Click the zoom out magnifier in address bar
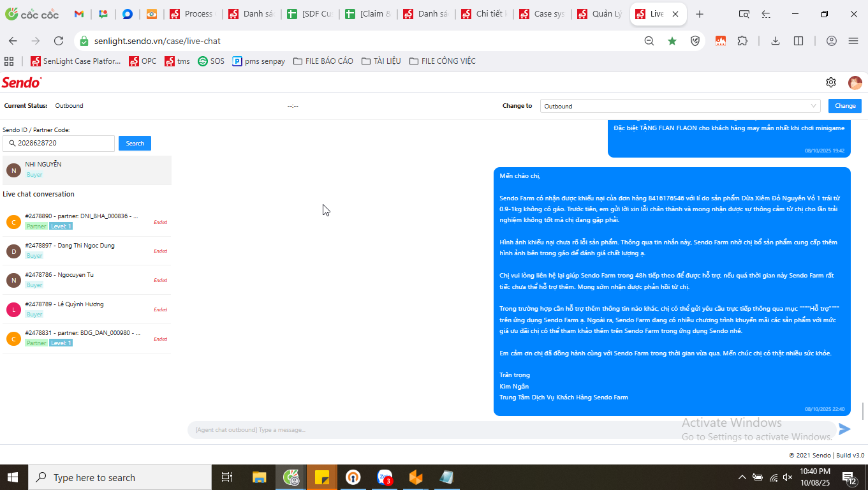This screenshot has height=490, width=868. coord(649,41)
